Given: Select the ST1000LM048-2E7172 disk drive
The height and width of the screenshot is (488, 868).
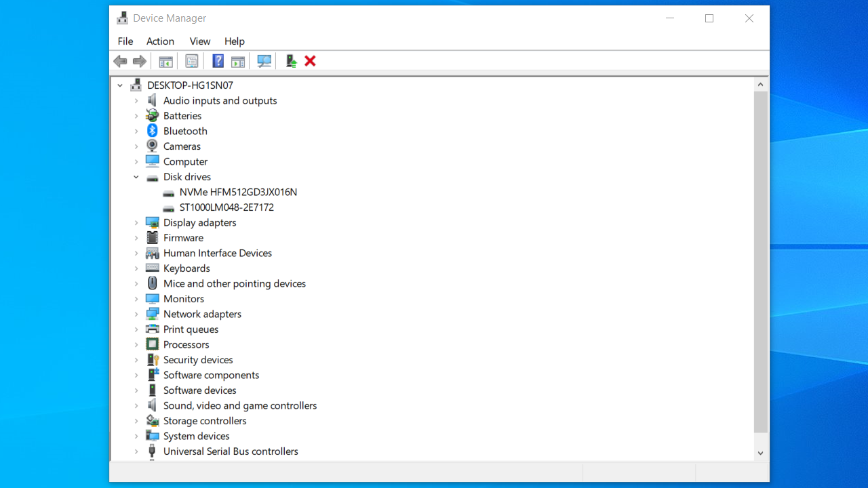Looking at the screenshot, I should pyautogui.click(x=226, y=207).
